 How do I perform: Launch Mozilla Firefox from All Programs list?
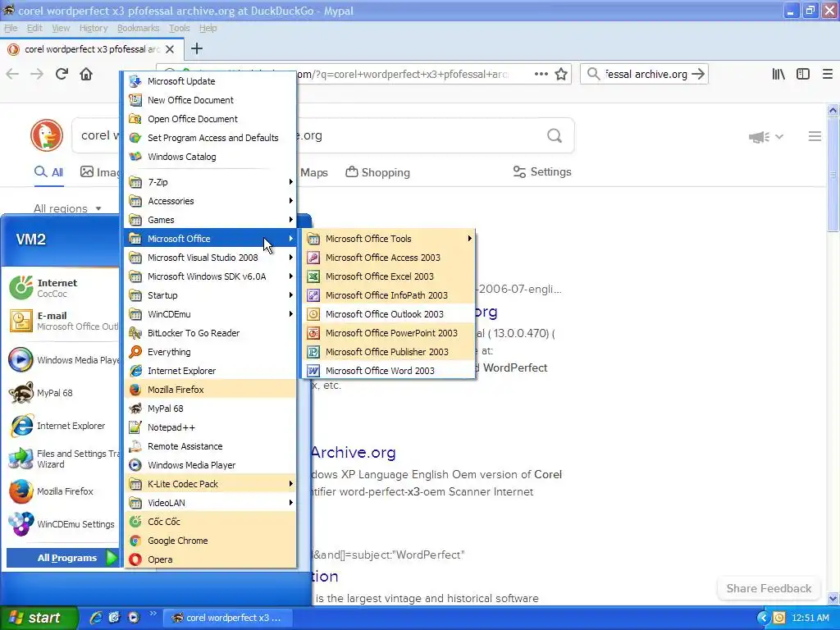[x=210, y=390]
